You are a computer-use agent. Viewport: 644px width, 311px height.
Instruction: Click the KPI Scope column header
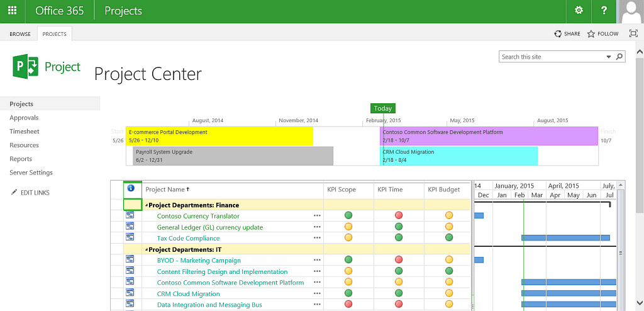[x=341, y=189]
